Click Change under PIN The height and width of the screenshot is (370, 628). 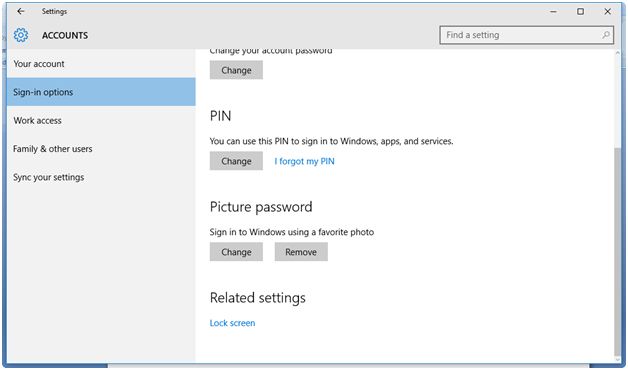point(236,161)
